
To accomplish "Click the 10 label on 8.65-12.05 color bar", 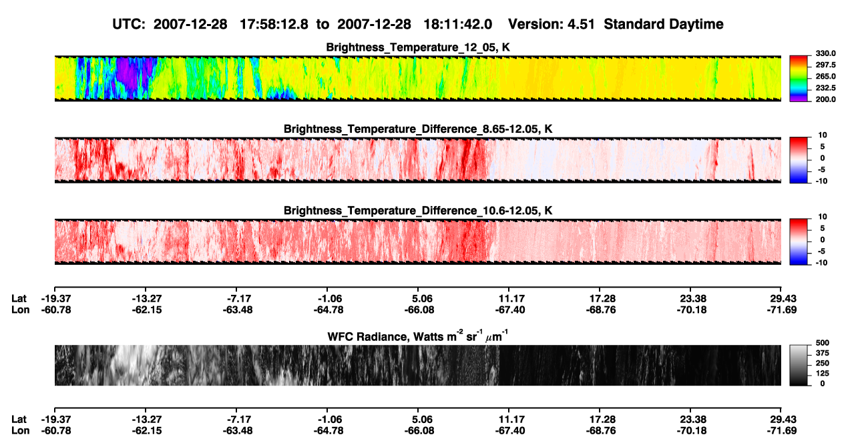I will 821,135.
